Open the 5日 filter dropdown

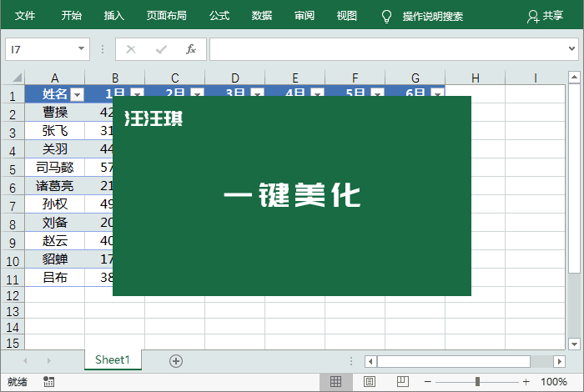377,93
